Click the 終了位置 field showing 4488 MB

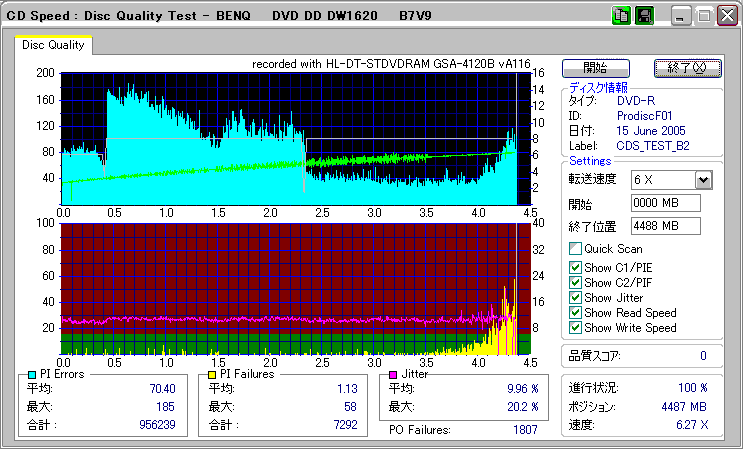click(x=666, y=226)
